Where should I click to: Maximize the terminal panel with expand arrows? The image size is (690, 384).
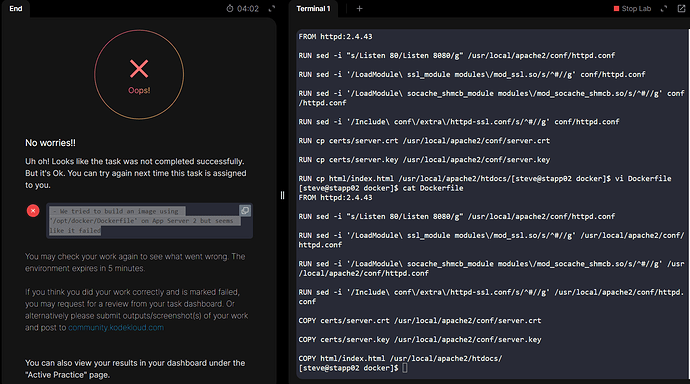[x=664, y=8]
